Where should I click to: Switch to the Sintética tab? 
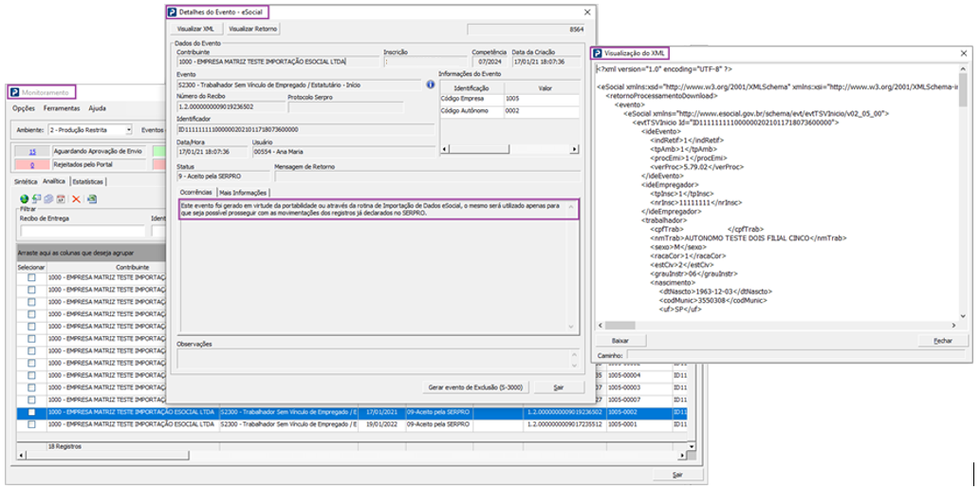coord(26,181)
